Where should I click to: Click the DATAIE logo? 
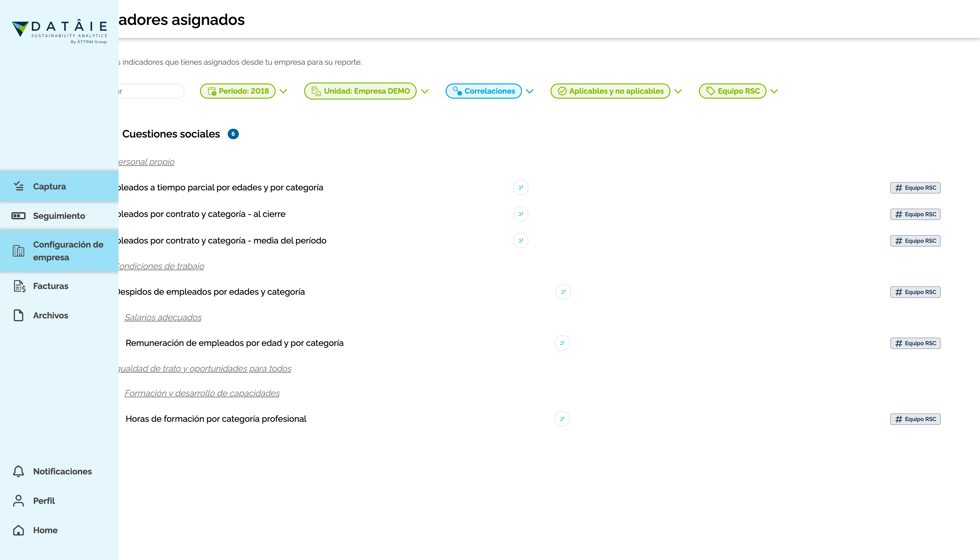(59, 31)
